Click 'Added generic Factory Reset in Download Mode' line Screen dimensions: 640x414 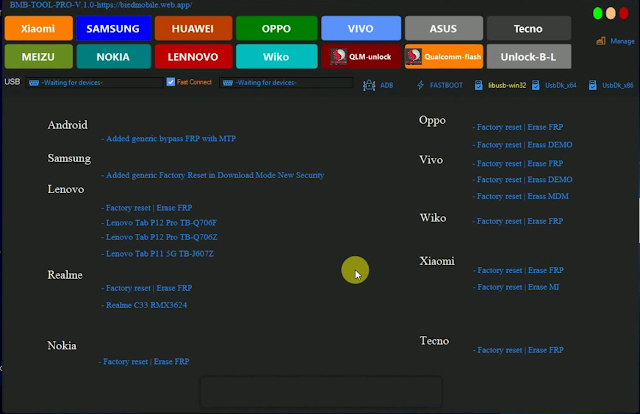coord(213,175)
